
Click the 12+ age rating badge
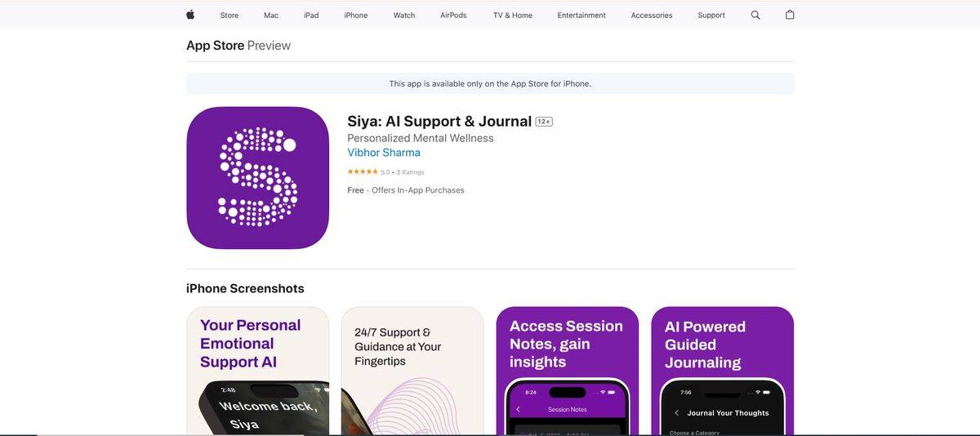click(544, 122)
